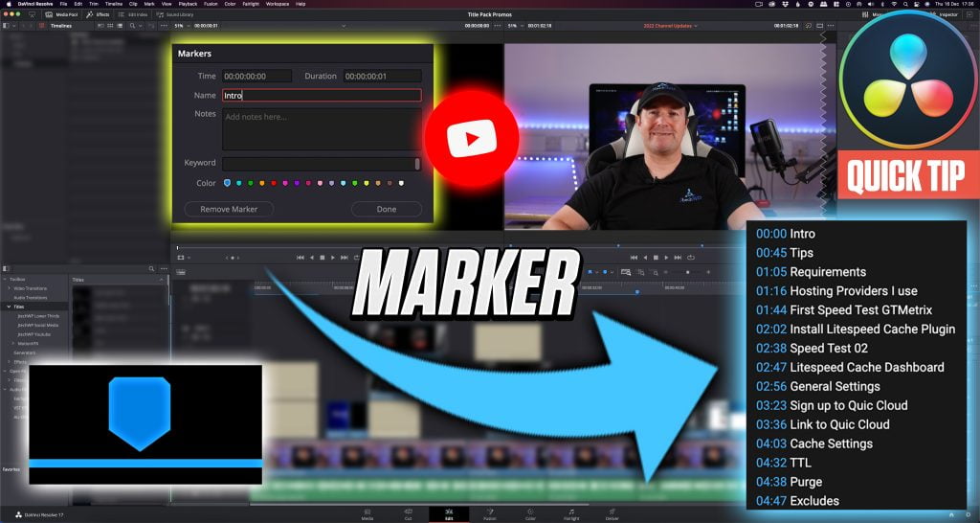Open Spotlight search in menu bar
980x523 pixels.
point(905,4)
